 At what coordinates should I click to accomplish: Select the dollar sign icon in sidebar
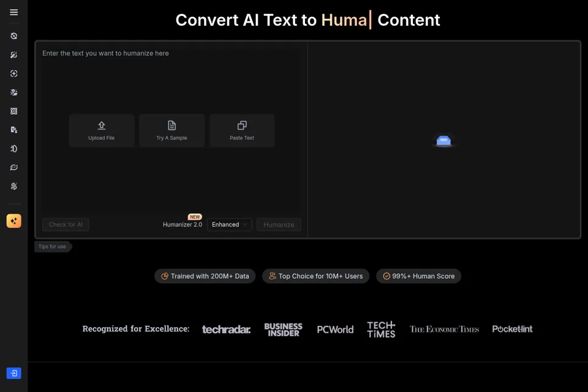(14, 186)
